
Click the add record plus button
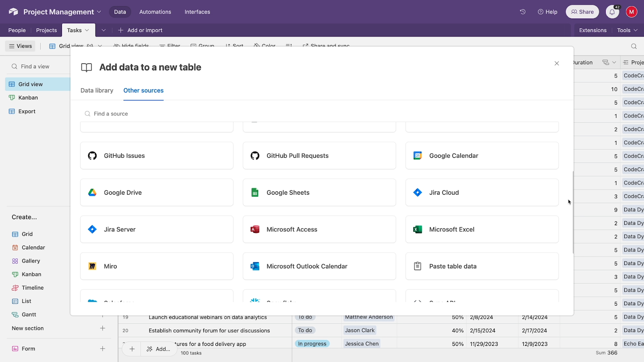pos(132,349)
